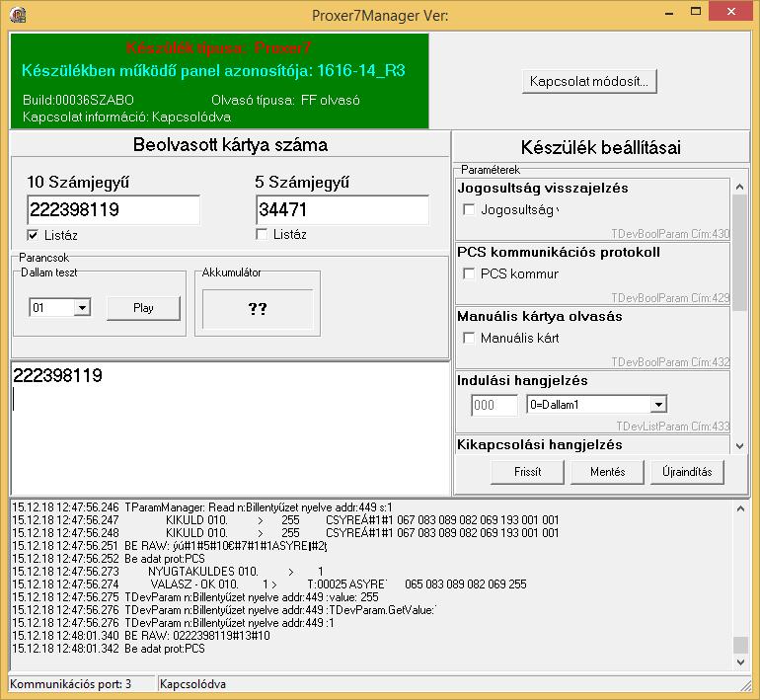Image resolution: width=760 pixels, height=700 pixels.
Task: Click the panel identifier '1616-14_R3' text
Action: 361,71
